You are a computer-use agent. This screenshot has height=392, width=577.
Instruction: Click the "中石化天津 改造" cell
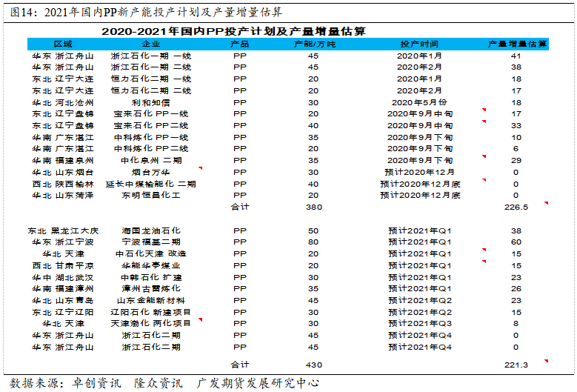tap(151, 253)
